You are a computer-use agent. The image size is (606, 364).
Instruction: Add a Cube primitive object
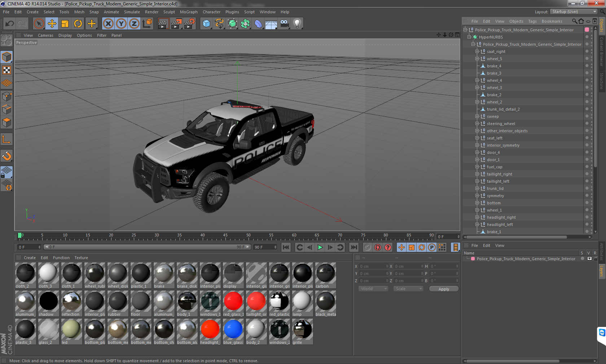[206, 24]
